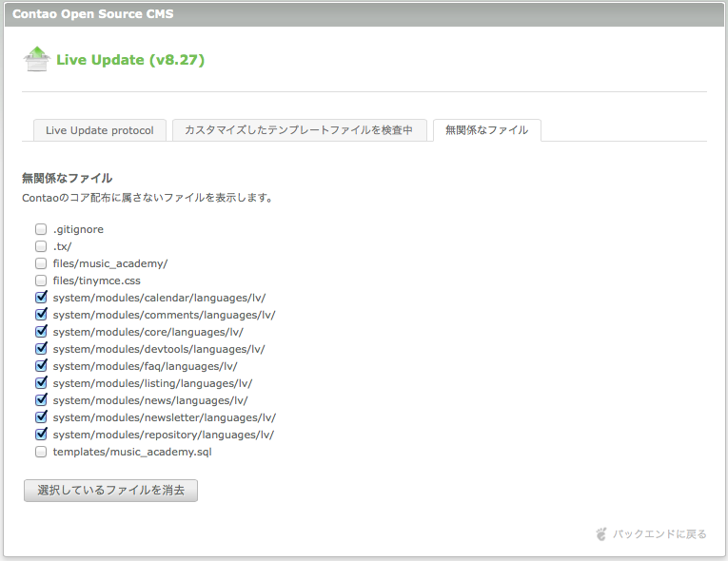
Task: Uncheck system/modules/comments/languages/lv/ checkbox
Action: 41,315
